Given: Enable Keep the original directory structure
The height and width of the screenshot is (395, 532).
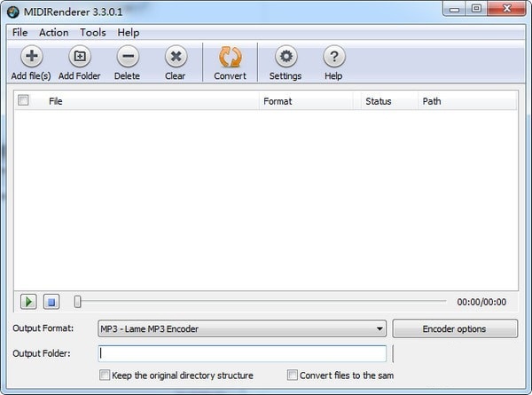Looking at the screenshot, I should pos(105,375).
